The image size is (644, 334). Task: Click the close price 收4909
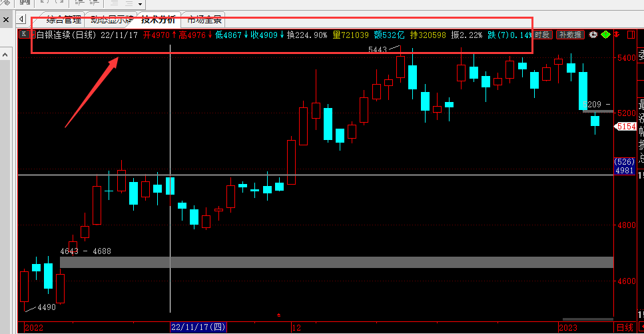coord(264,35)
